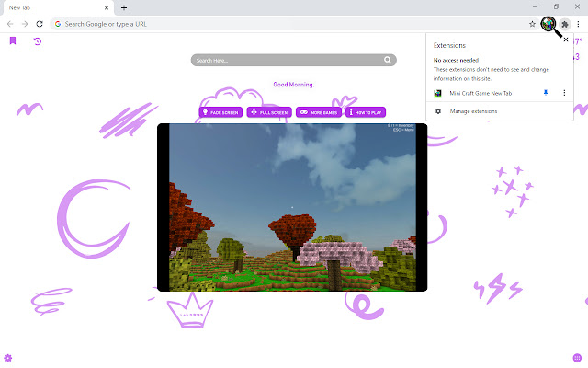Click the 'No access needed' heading

click(x=456, y=60)
